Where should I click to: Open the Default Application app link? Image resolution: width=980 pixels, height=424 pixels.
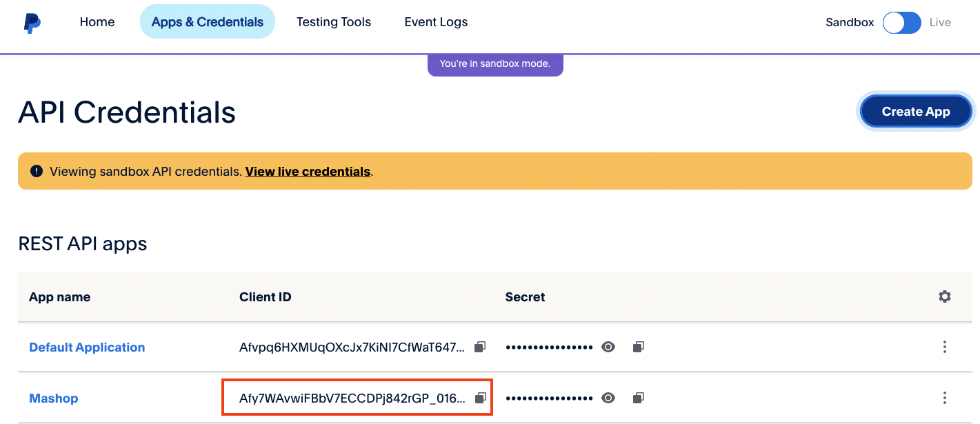point(87,347)
